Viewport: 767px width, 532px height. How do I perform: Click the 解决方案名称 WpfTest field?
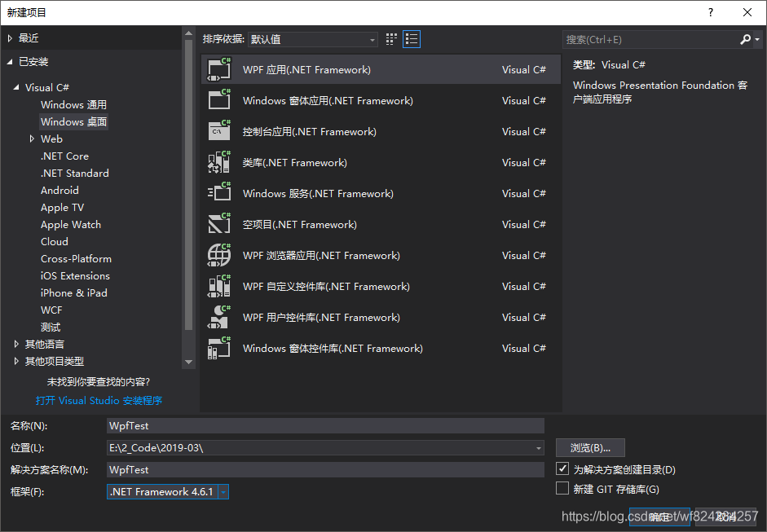pyautogui.click(x=325, y=469)
